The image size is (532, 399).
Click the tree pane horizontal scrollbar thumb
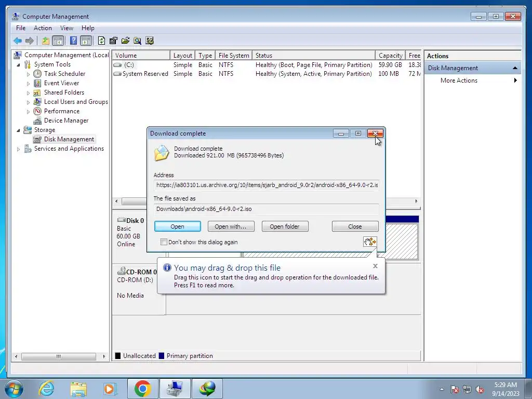(x=59, y=356)
